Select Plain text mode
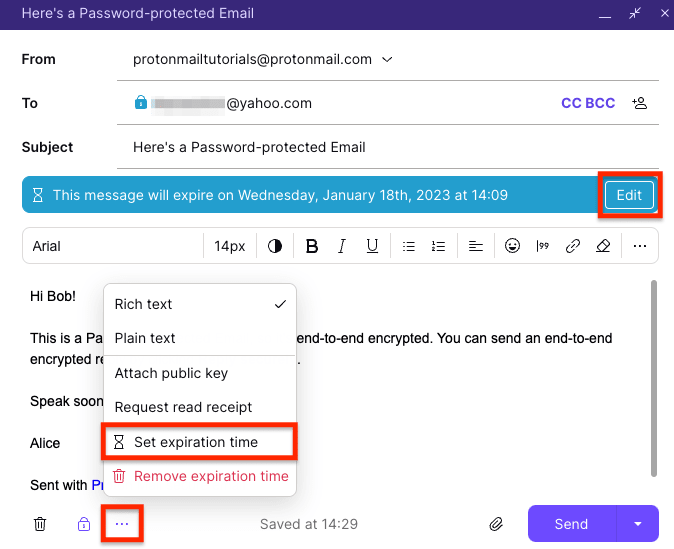This screenshot has height=549, width=674. [200, 338]
